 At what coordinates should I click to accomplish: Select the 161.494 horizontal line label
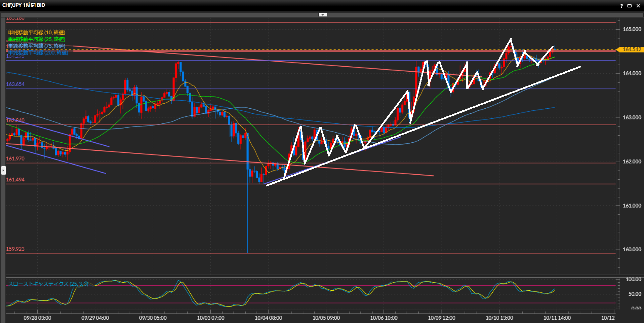pos(15,180)
